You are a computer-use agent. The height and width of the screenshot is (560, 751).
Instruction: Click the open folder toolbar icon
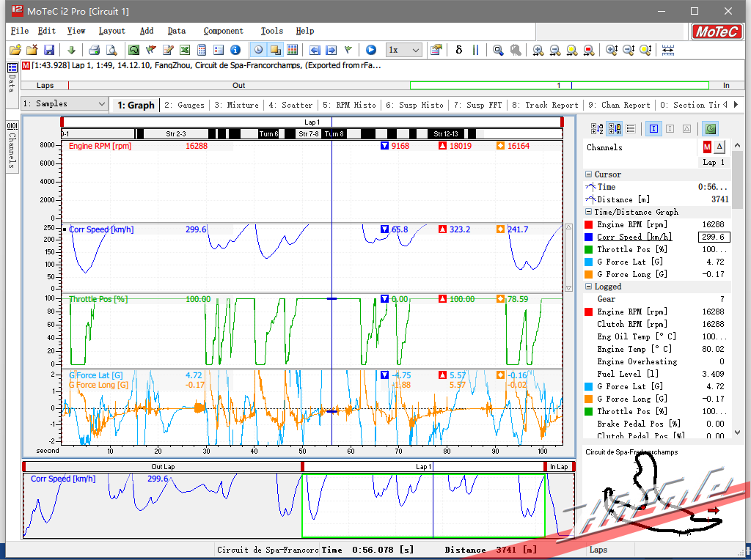tap(15, 50)
